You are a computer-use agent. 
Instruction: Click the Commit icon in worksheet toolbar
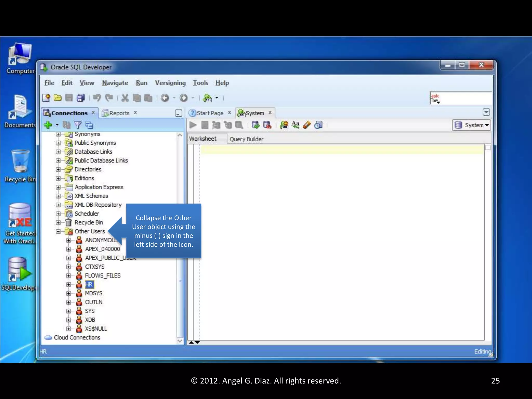tap(256, 125)
